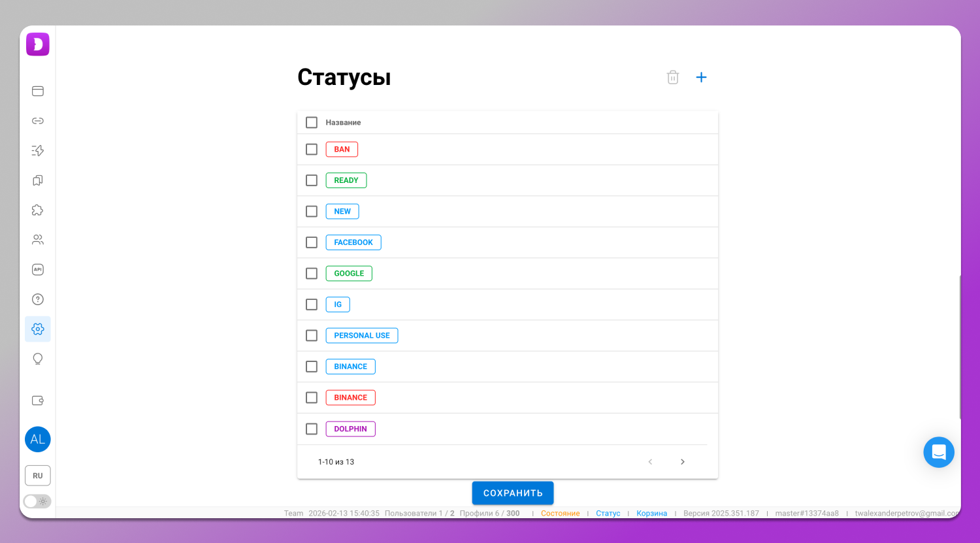Go to next page with right chevron

682,461
